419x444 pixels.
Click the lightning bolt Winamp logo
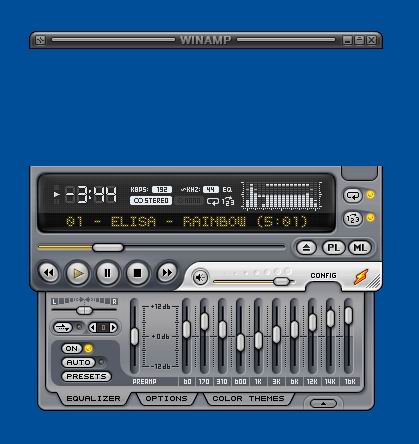(x=361, y=277)
